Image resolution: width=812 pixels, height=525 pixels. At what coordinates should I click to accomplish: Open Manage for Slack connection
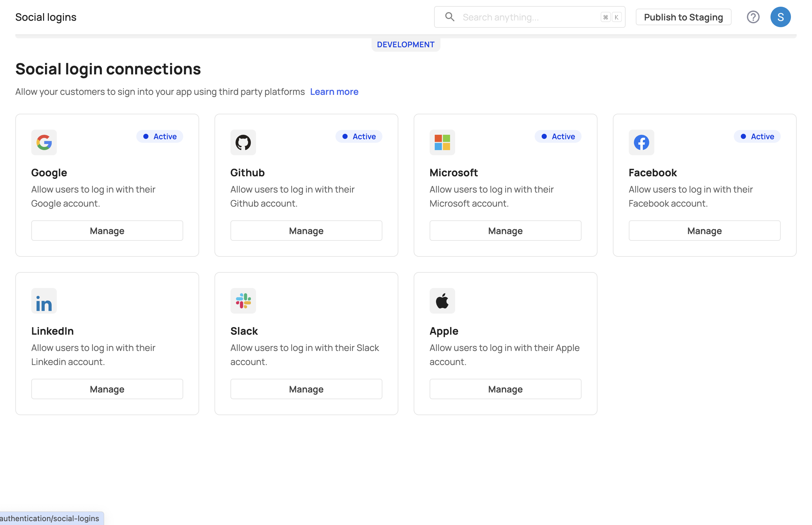point(306,389)
